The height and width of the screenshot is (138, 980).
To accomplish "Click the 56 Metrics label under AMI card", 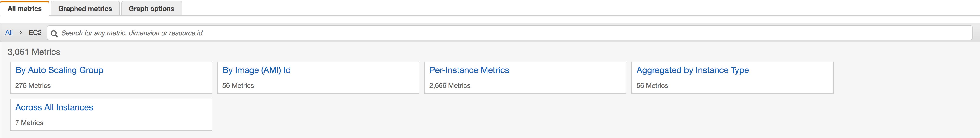I will point(238,86).
